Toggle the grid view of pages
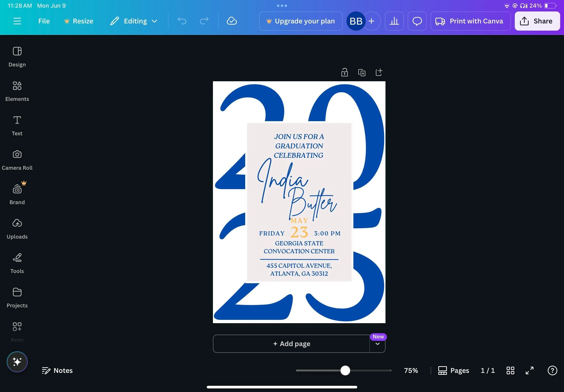564x392 pixels. [x=510, y=370]
